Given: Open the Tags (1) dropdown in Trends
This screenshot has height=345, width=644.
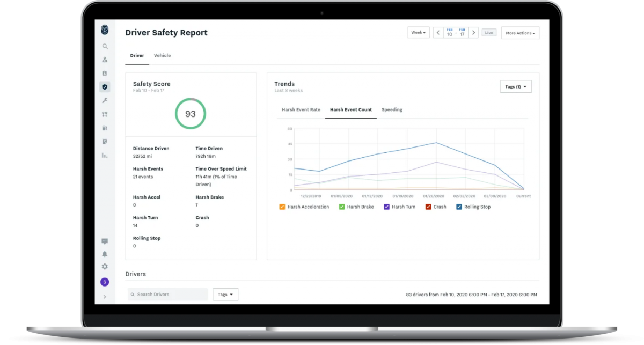Looking at the screenshot, I should 516,86.
